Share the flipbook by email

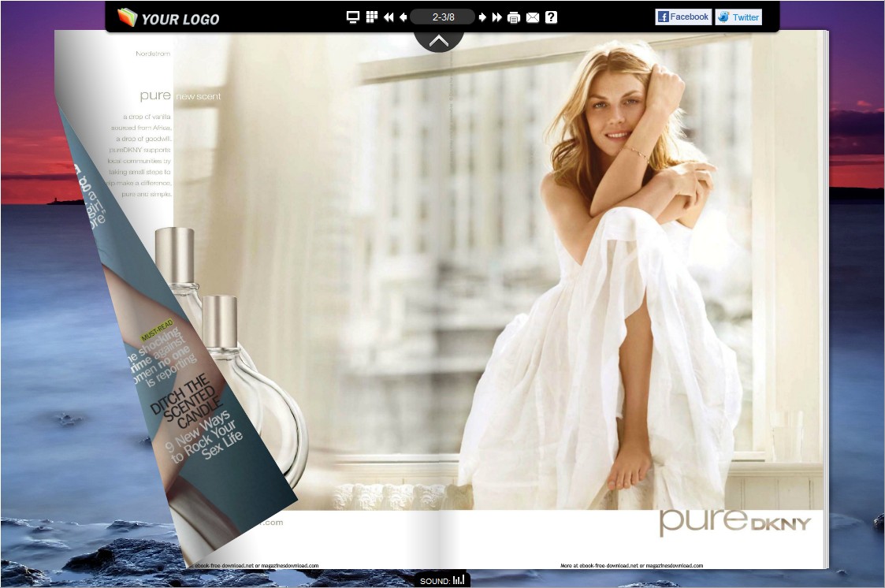pos(532,17)
